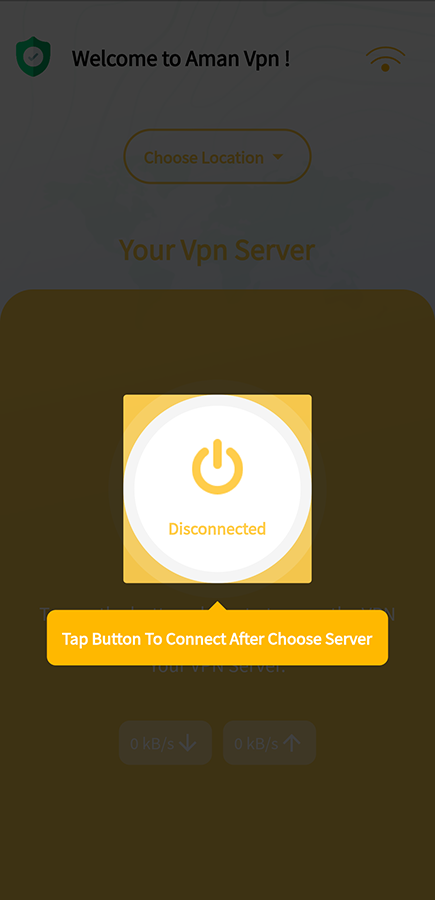Image resolution: width=435 pixels, height=900 pixels.
Task: Tap the small pointer triangle above the tooltip
Action: pyautogui.click(x=218, y=606)
